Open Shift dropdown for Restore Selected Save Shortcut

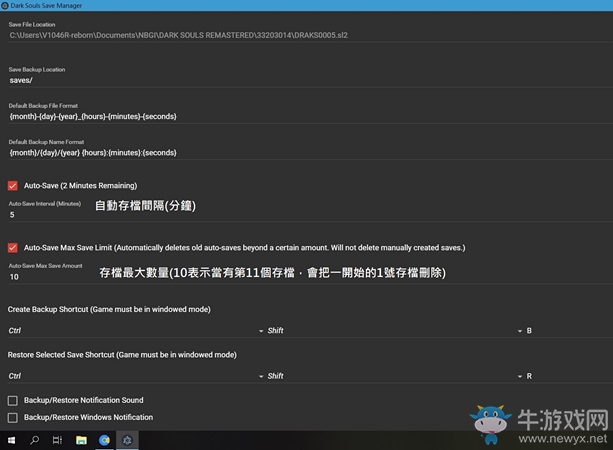click(395, 376)
